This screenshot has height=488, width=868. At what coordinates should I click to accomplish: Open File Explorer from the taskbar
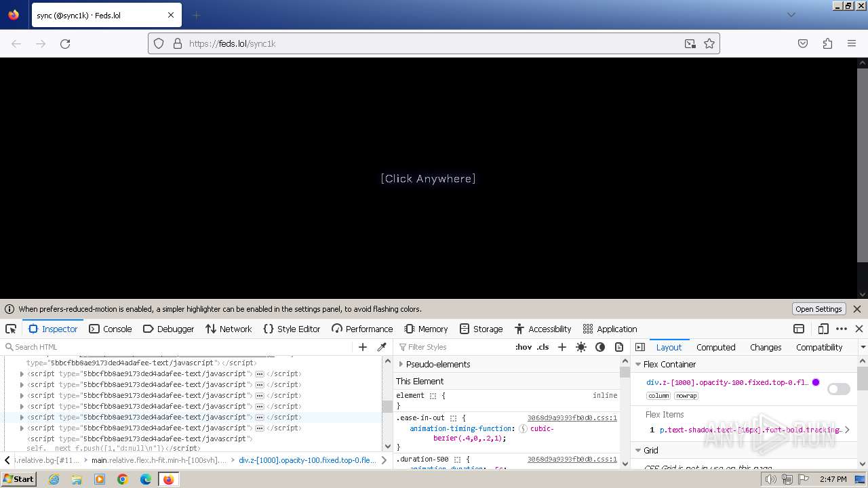point(77,479)
